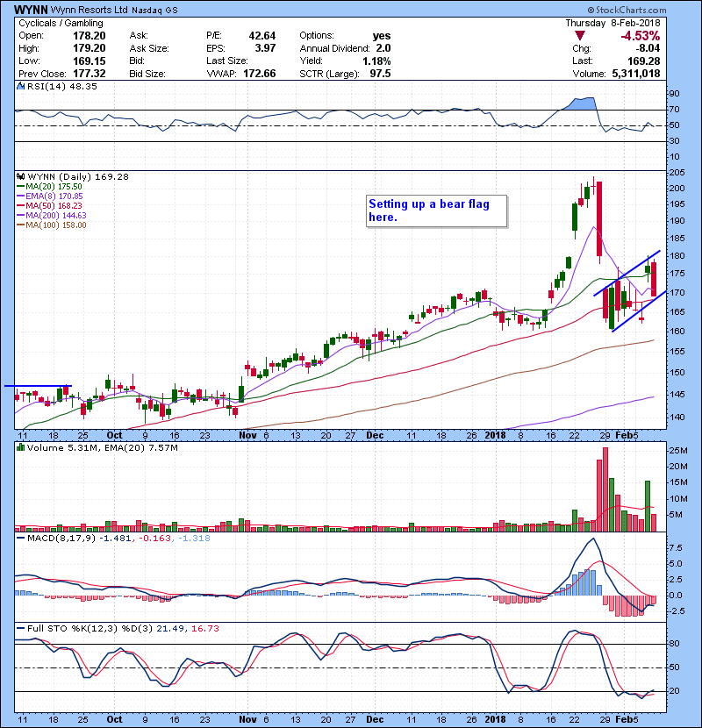The height and width of the screenshot is (728, 702).
Task: Click the VWAP value 172.66
Action: (x=260, y=74)
